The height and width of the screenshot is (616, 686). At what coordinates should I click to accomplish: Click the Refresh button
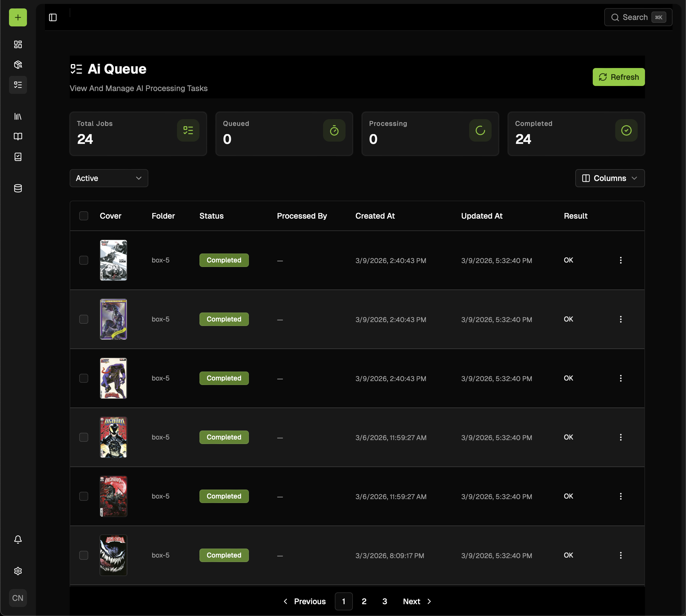click(618, 77)
